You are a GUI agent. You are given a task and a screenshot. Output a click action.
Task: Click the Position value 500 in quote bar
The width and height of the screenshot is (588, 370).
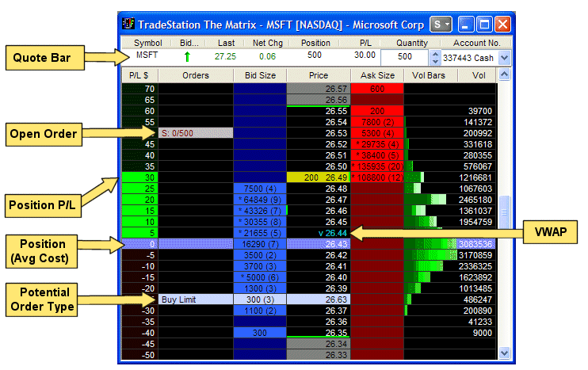[315, 55]
